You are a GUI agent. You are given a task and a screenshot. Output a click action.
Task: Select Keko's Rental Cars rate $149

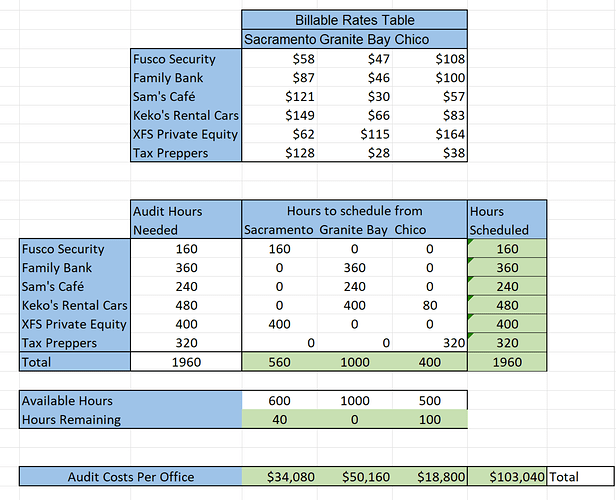tap(279, 115)
